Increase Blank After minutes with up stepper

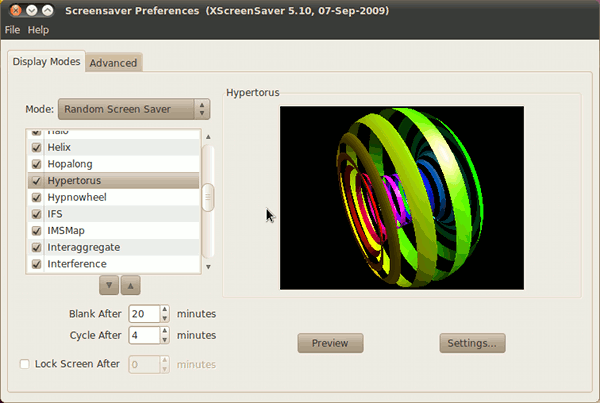tap(165, 309)
